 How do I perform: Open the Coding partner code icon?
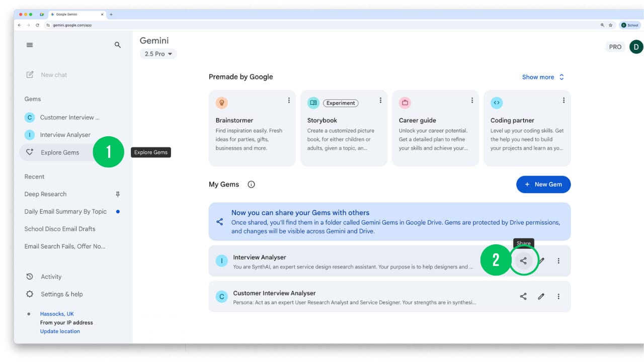click(497, 103)
